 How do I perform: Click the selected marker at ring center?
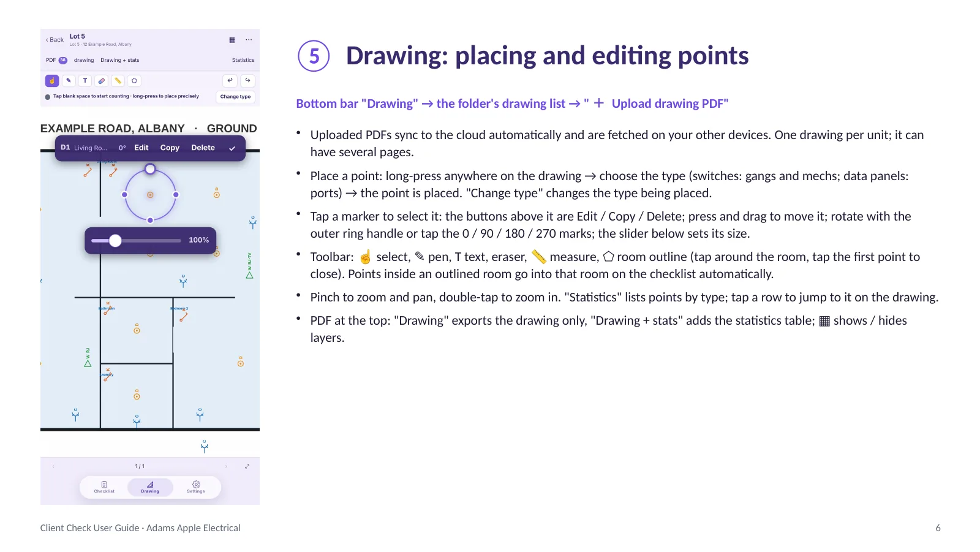(150, 195)
